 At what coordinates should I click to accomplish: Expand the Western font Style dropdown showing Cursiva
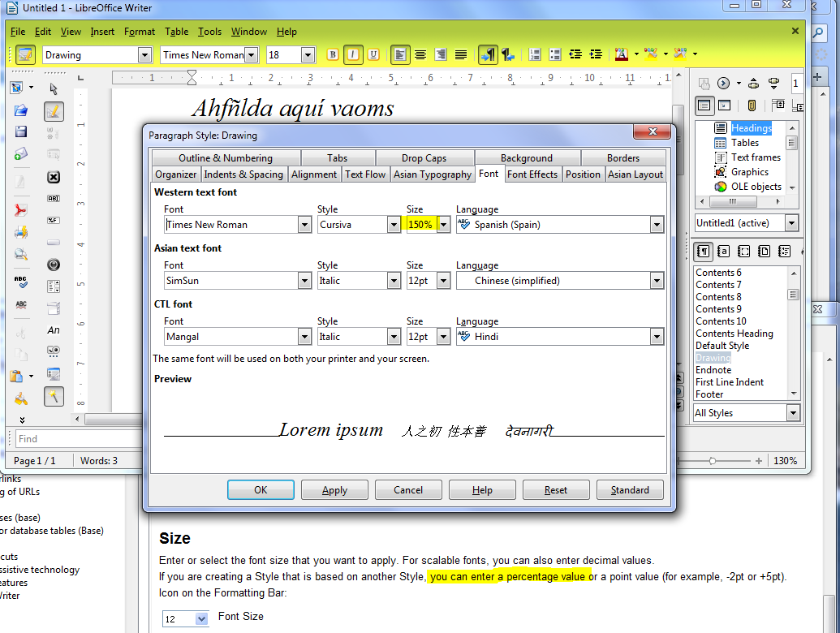tap(394, 225)
